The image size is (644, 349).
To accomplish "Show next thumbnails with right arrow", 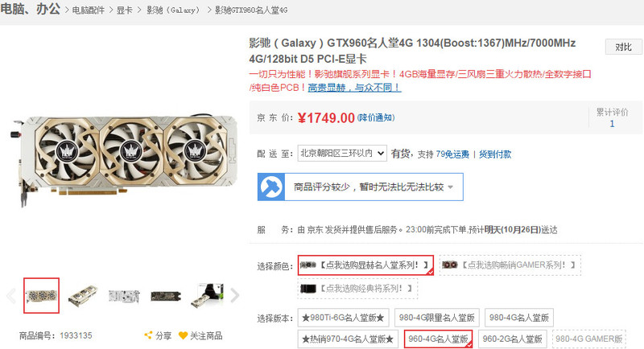I will (234, 295).
